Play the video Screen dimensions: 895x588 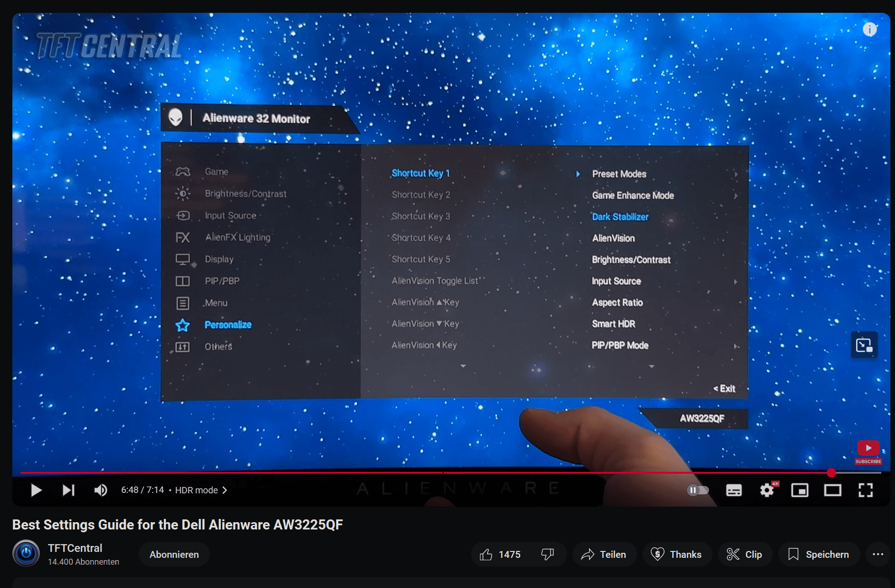pos(36,490)
